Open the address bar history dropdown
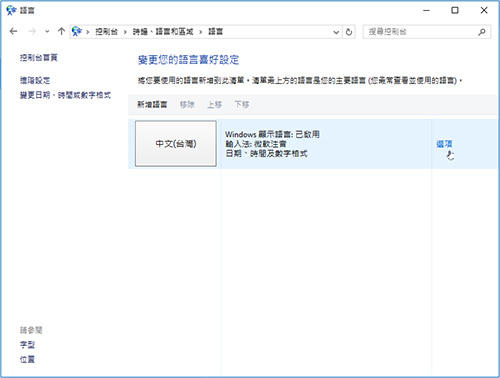The width and height of the screenshot is (500, 378). pos(336,32)
